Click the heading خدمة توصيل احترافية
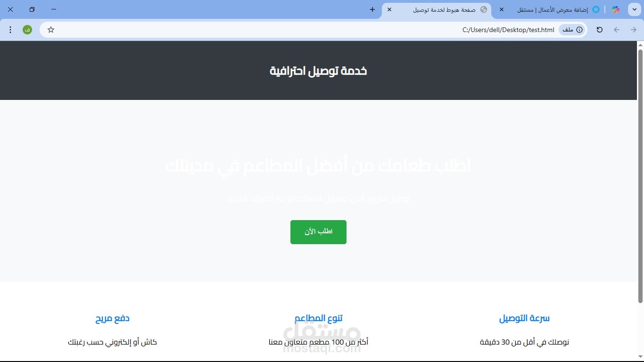The width and height of the screenshot is (644, 362). click(x=318, y=71)
